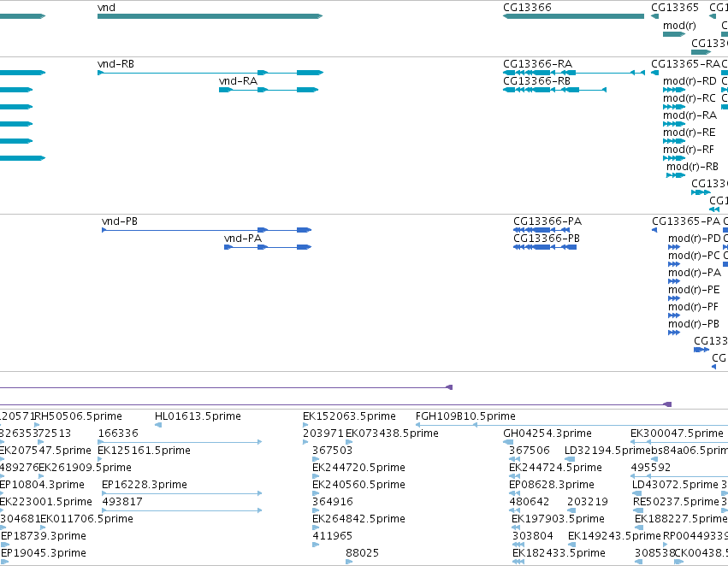
Task: Click the HL01613.5prime EST label
Action: 198,416
